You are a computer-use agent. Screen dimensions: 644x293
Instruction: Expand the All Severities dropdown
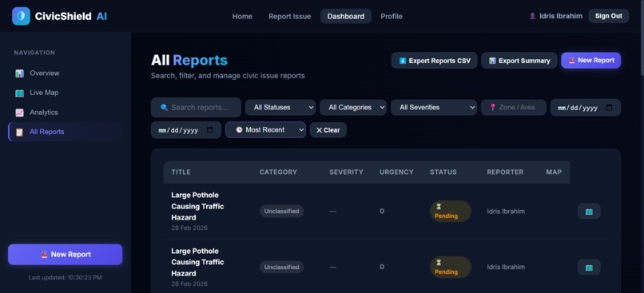(434, 108)
